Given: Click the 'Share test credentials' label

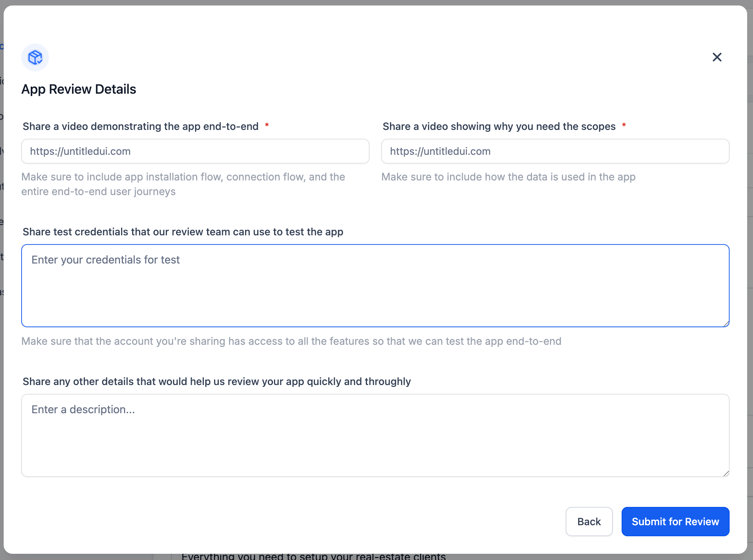Looking at the screenshot, I should [x=183, y=232].
